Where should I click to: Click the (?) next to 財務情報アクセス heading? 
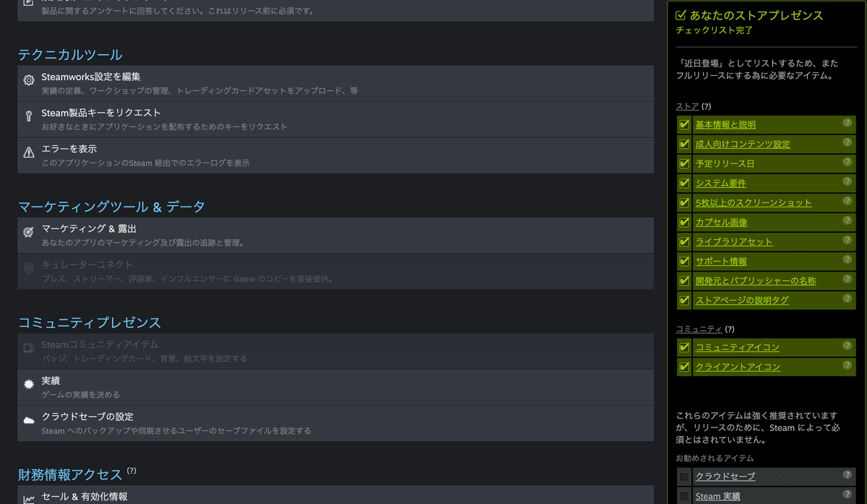[x=131, y=471]
